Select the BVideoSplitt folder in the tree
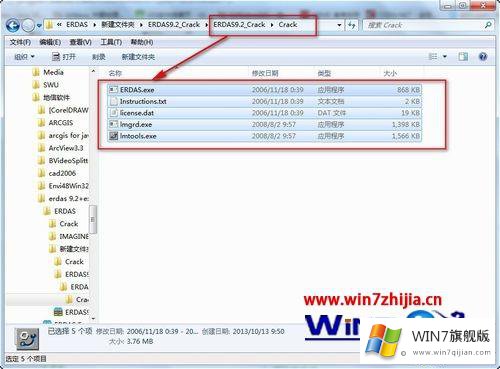500x369 pixels. tap(68, 161)
